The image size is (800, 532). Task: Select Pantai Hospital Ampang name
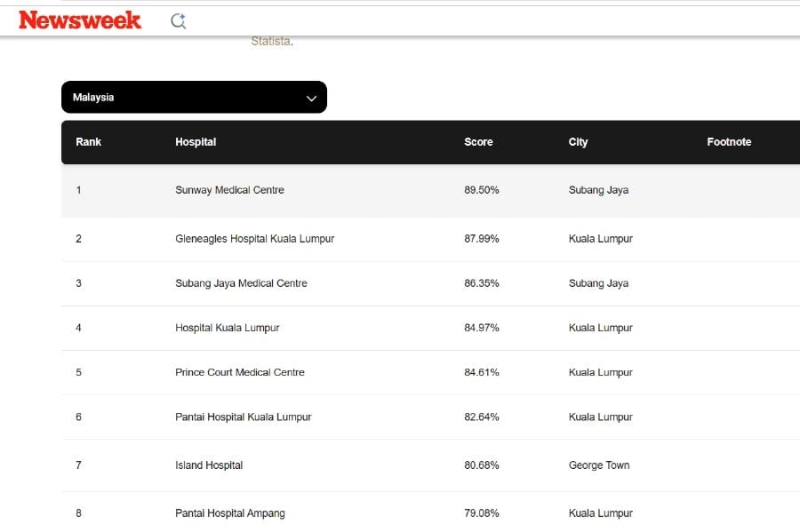229,512
